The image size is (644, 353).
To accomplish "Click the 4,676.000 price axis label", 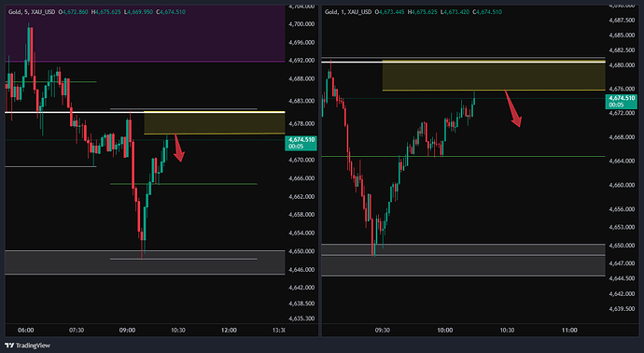I will tap(623, 89).
